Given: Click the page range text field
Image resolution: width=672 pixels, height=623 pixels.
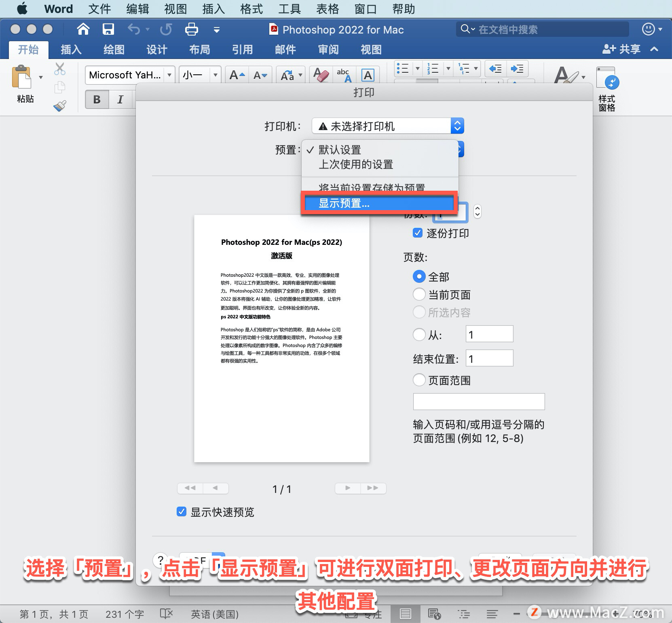Looking at the screenshot, I should click(x=479, y=402).
